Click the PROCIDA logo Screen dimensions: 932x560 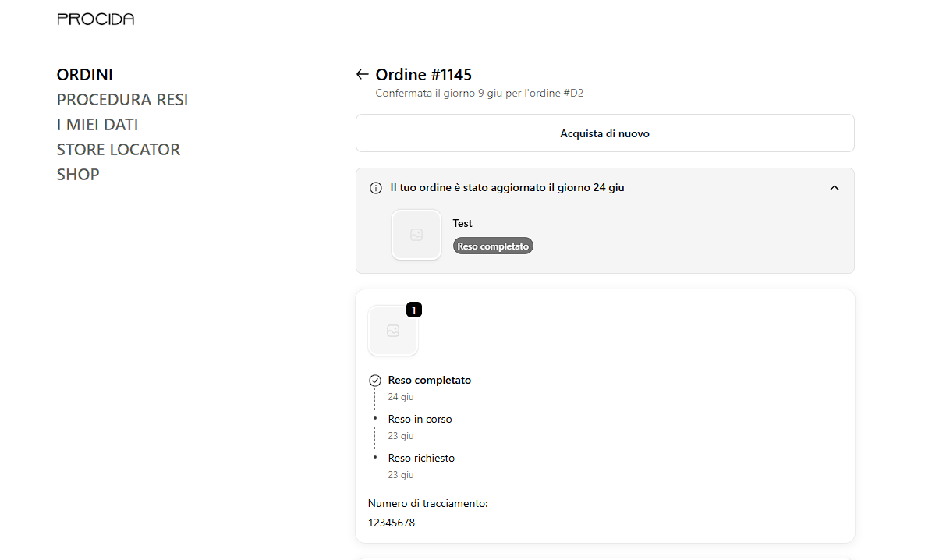point(96,19)
